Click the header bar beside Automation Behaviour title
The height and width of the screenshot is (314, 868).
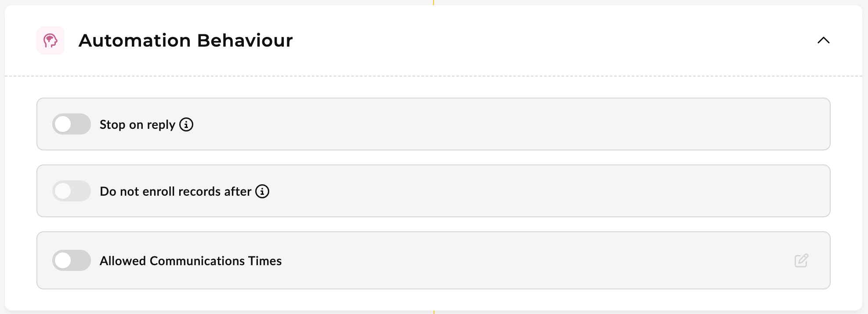[x=549, y=40]
